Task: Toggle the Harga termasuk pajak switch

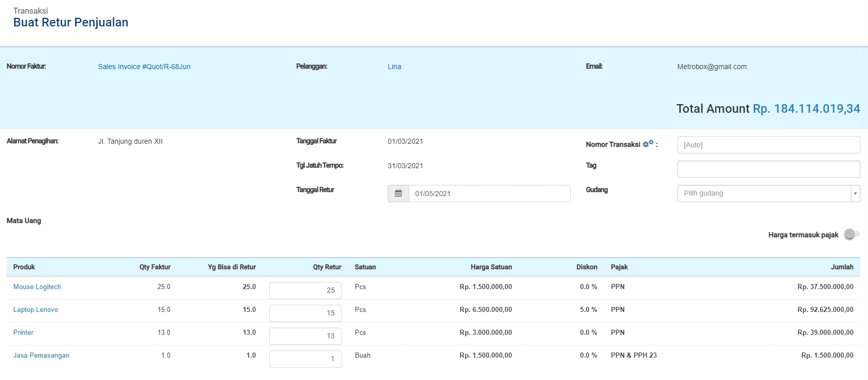Action: click(x=852, y=234)
